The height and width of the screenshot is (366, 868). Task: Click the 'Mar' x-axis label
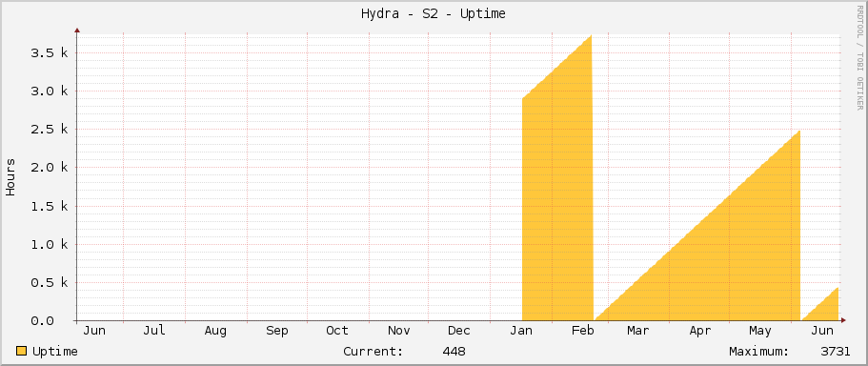pyautogui.click(x=638, y=331)
